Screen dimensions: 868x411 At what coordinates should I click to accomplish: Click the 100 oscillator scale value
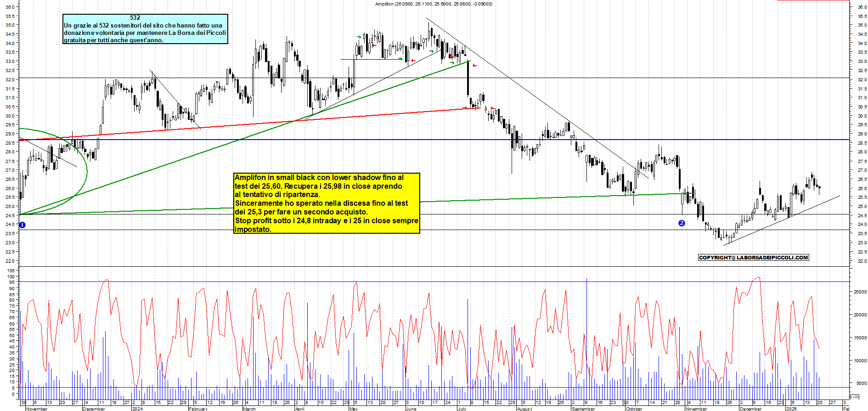pyautogui.click(x=11, y=277)
